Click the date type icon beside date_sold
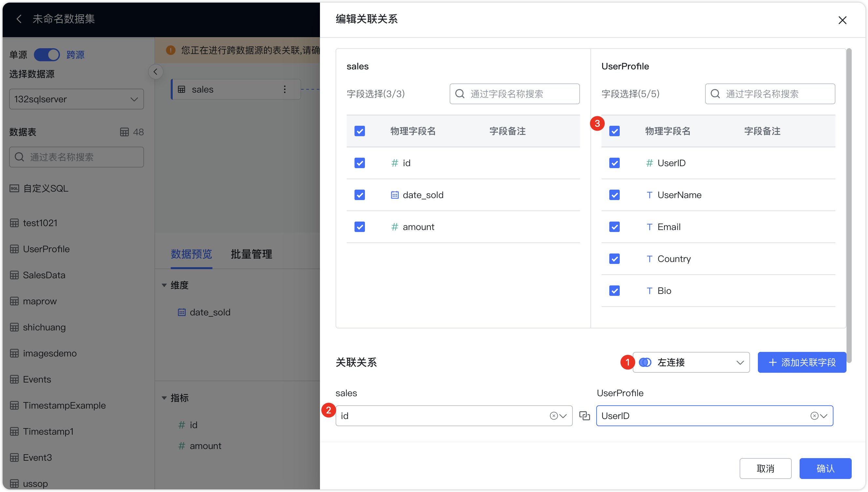The image size is (868, 492). coord(394,195)
